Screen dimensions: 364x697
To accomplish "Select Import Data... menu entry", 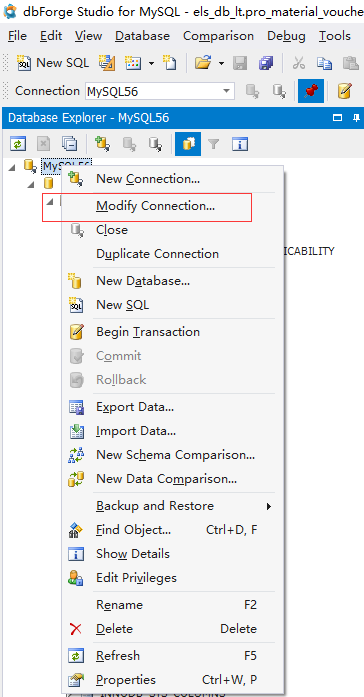I will click(x=172, y=431).
